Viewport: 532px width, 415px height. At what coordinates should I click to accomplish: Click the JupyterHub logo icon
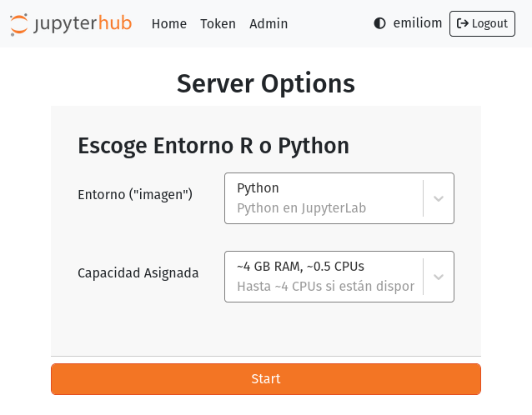[19, 24]
